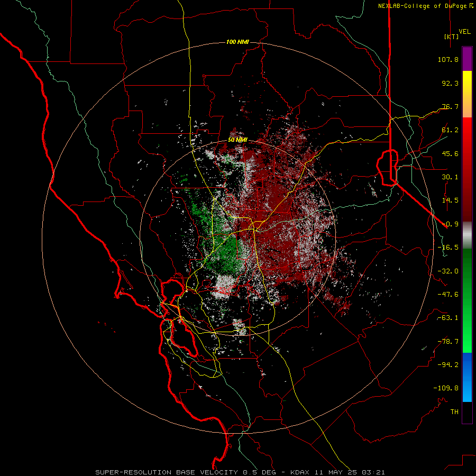Click the -47.6 velocity scale value

coord(448,295)
